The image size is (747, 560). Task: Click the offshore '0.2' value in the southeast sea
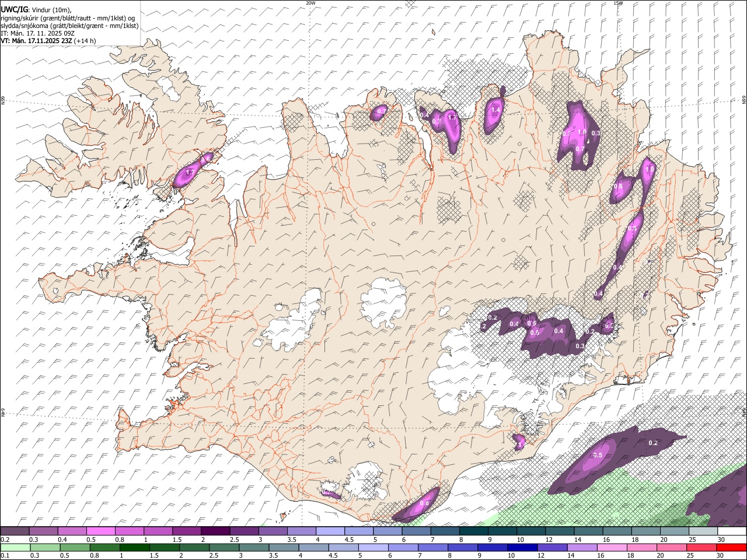(x=653, y=443)
